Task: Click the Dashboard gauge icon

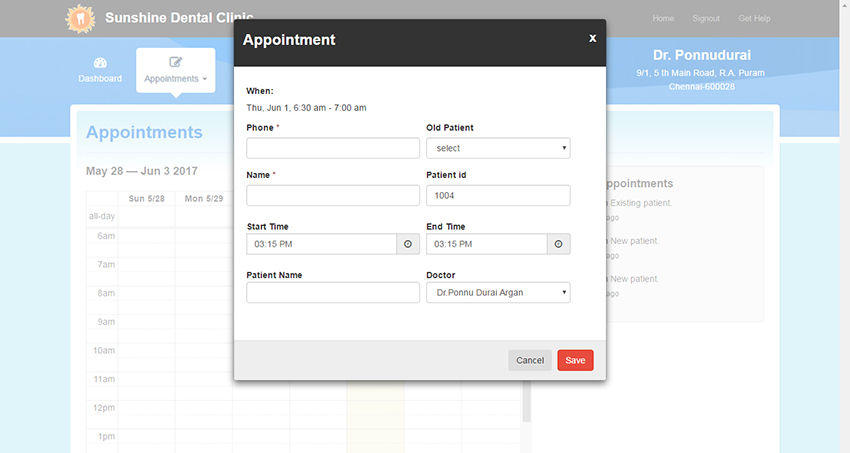Action: 100,62
